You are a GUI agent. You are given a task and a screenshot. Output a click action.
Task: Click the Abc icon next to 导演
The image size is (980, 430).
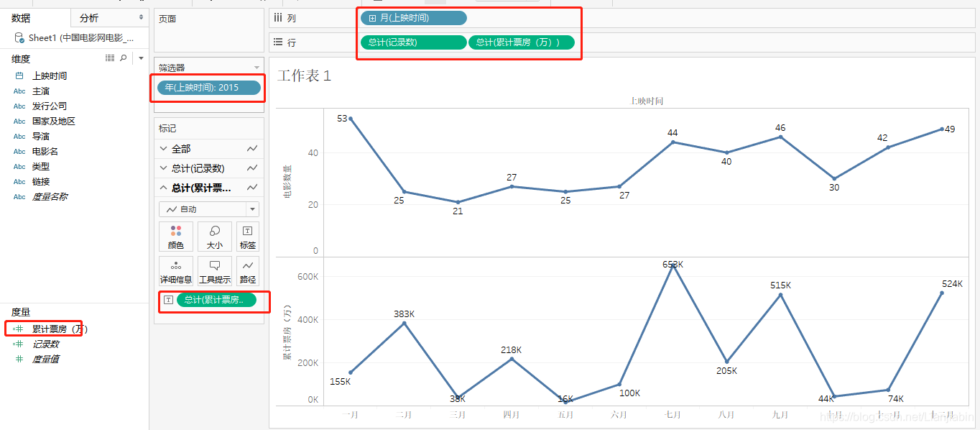[x=19, y=137]
